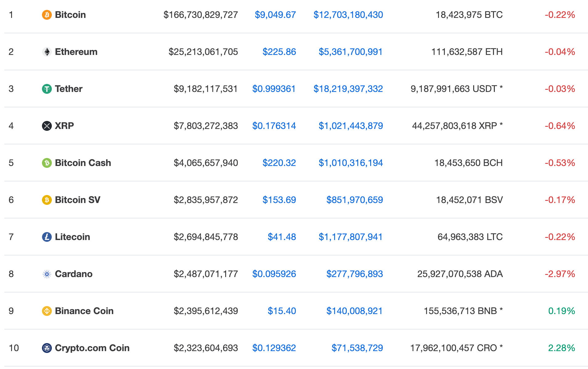Select Crypto.com Coin change 2.28%
The height and width of the screenshot is (369, 588).
(561, 348)
